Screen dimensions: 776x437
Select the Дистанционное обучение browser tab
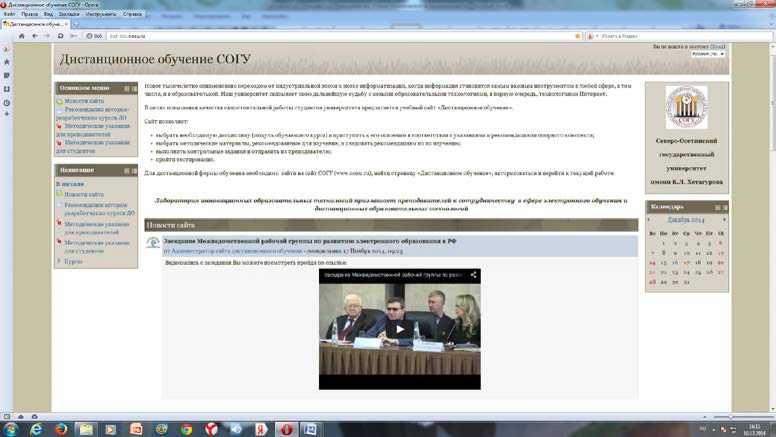pos(35,24)
